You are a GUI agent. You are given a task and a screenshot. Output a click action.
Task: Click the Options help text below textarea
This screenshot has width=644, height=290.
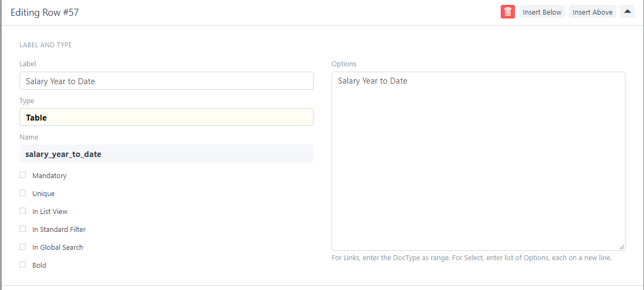pos(471,258)
